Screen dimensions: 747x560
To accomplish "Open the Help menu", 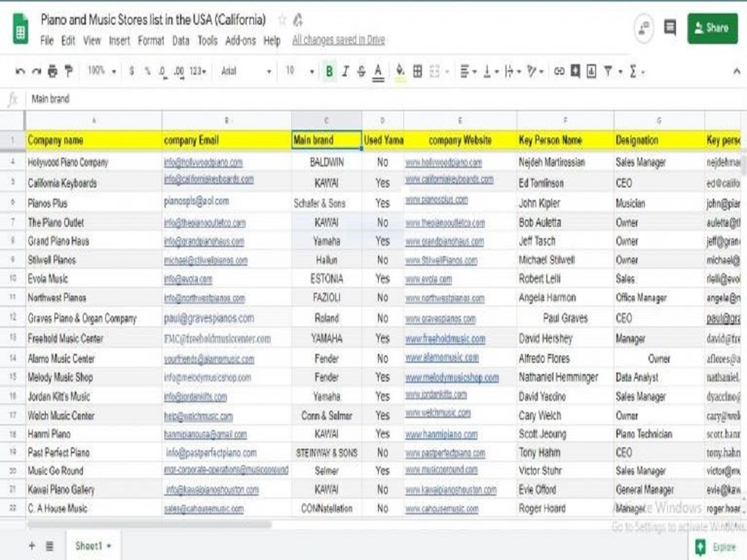I will tap(272, 40).
